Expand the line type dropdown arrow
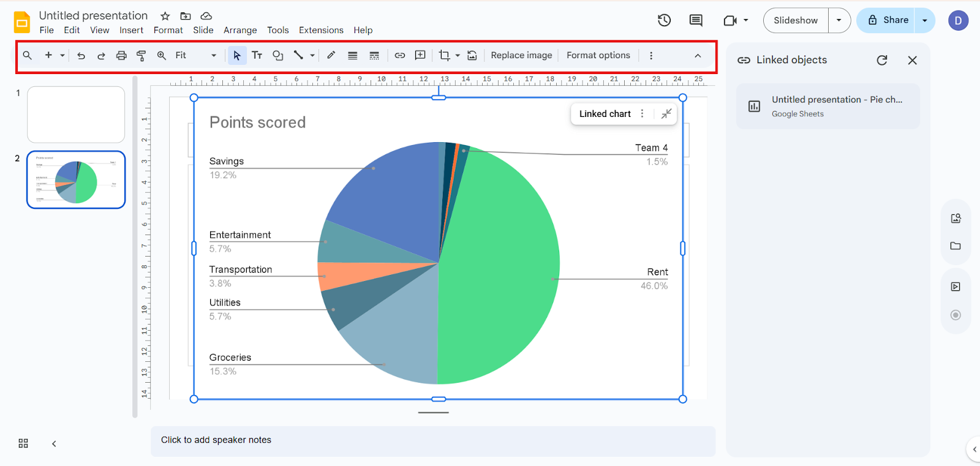The width and height of the screenshot is (980, 466). [x=312, y=56]
